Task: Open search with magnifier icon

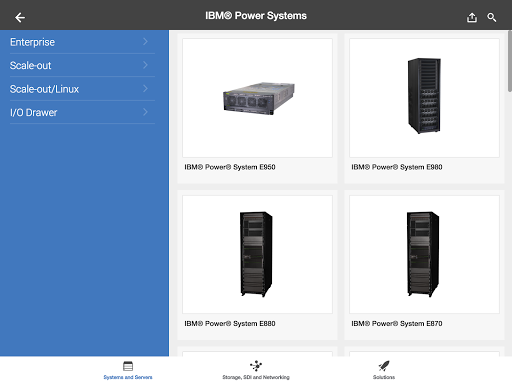Action: 492,17
